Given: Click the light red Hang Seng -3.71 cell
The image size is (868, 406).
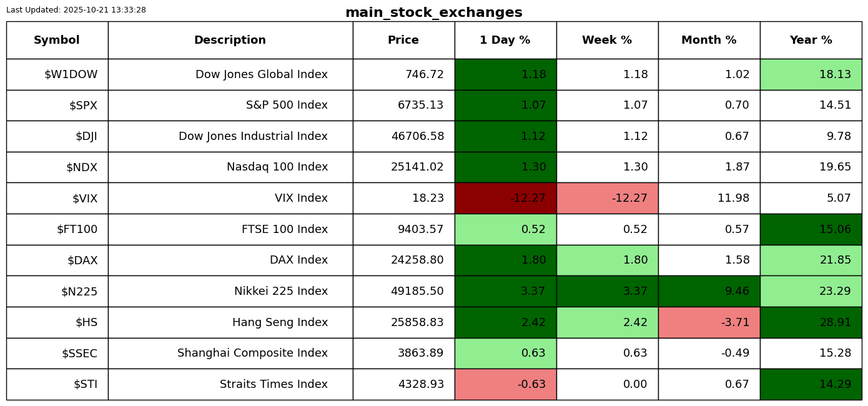Looking at the screenshot, I should [x=709, y=322].
